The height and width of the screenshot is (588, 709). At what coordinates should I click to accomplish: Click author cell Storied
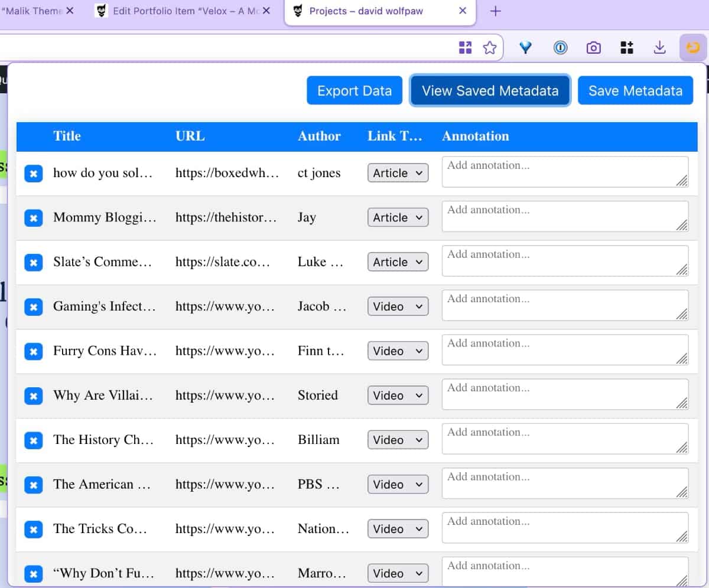click(318, 396)
